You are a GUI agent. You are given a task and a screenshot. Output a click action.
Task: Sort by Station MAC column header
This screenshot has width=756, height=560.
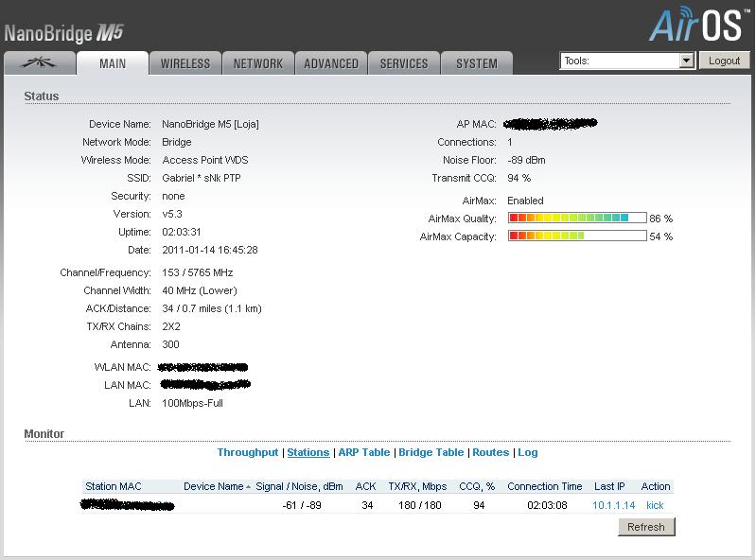pyautogui.click(x=114, y=486)
